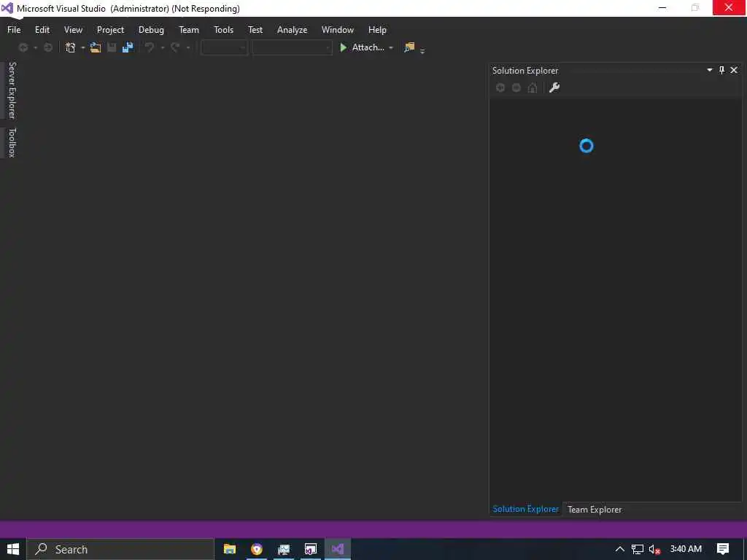
Task: Click the Undo arrow icon
Action: point(150,47)
